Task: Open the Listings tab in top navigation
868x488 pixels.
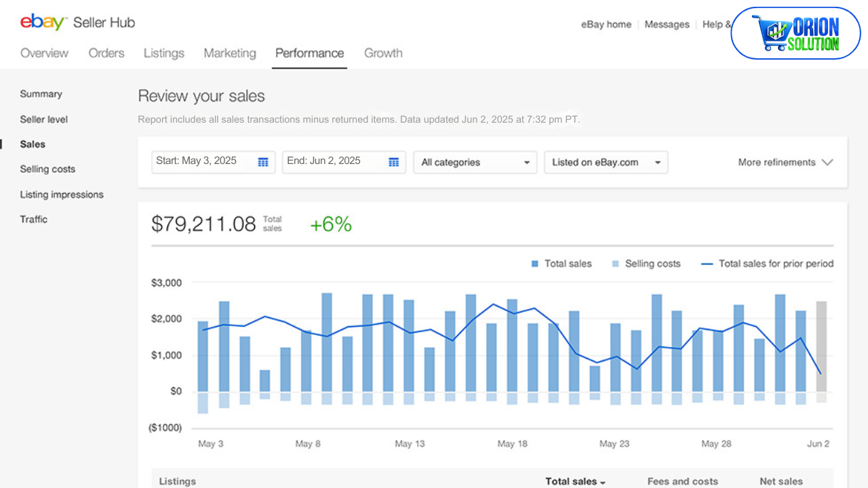Action: click(164, 53)
